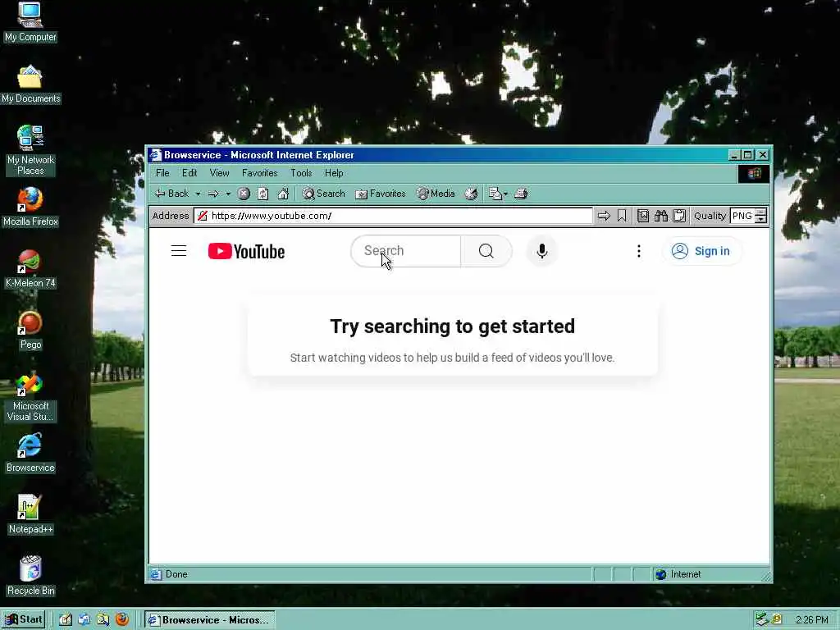The image size is (840, 630).
Task: Click the Windows flag throbber logo
Action: (754, 174)
